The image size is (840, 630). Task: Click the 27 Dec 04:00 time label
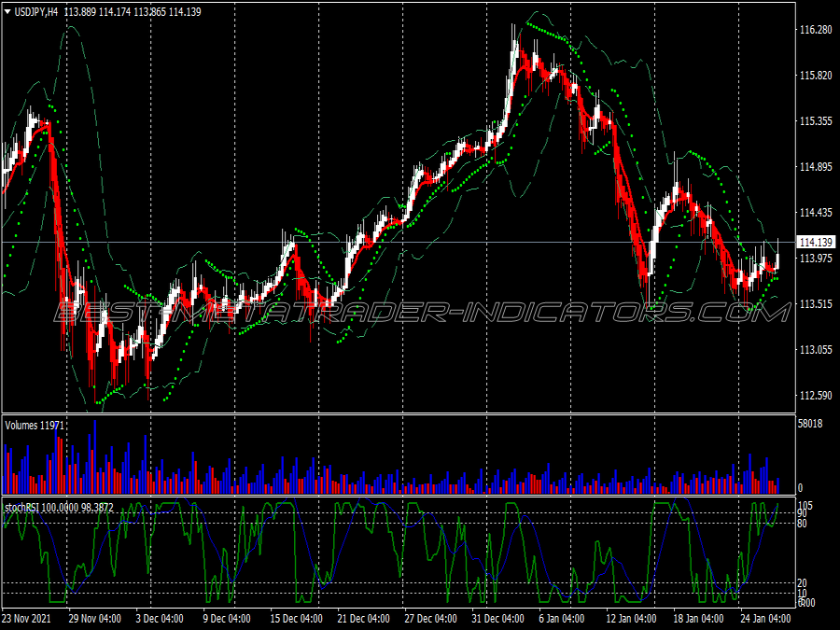click(x=430, y=618)
